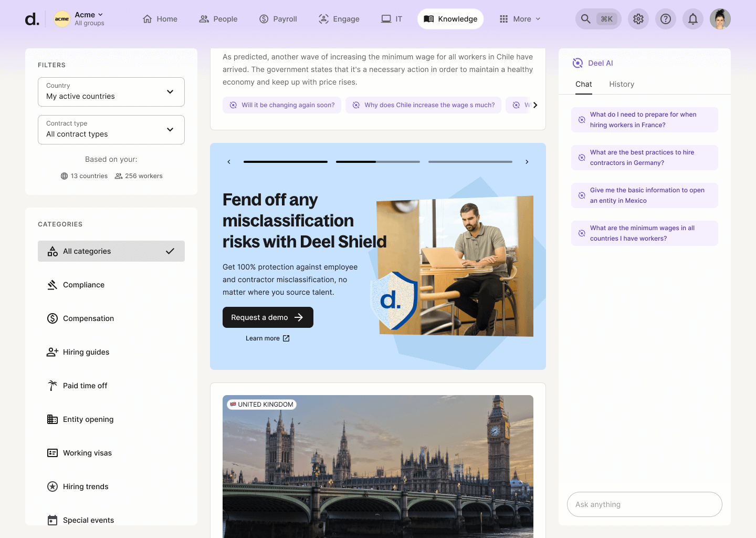
Task: Click the Request a demo button
Action: coord(268,317)
